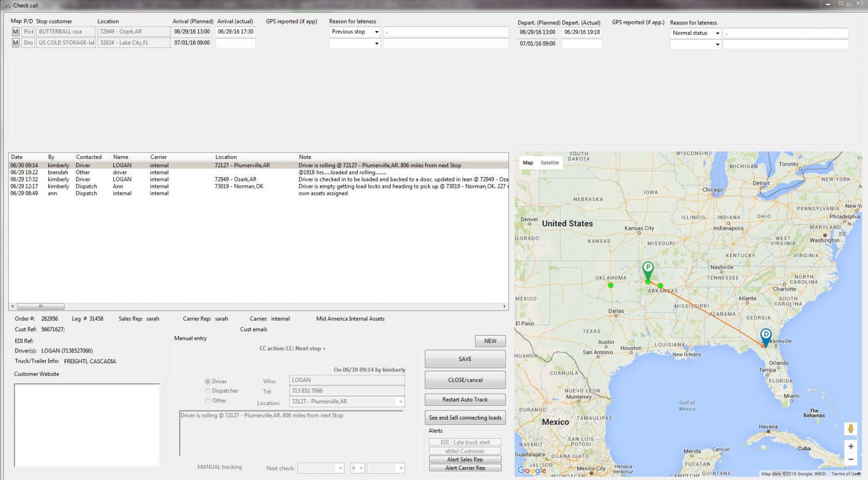868x480 pixels.
Task: Select the Other radio button
Action: pyautogui.click(x=207, y=401)
